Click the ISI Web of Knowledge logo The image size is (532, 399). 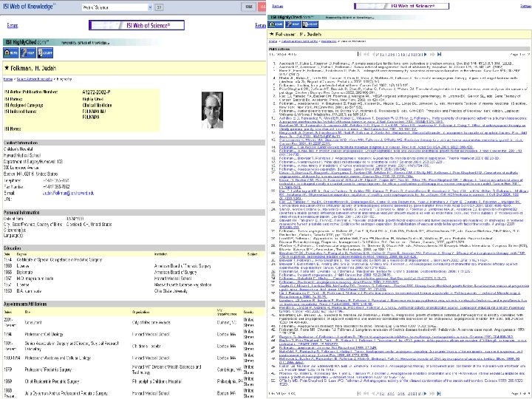[x=29, y=7]
